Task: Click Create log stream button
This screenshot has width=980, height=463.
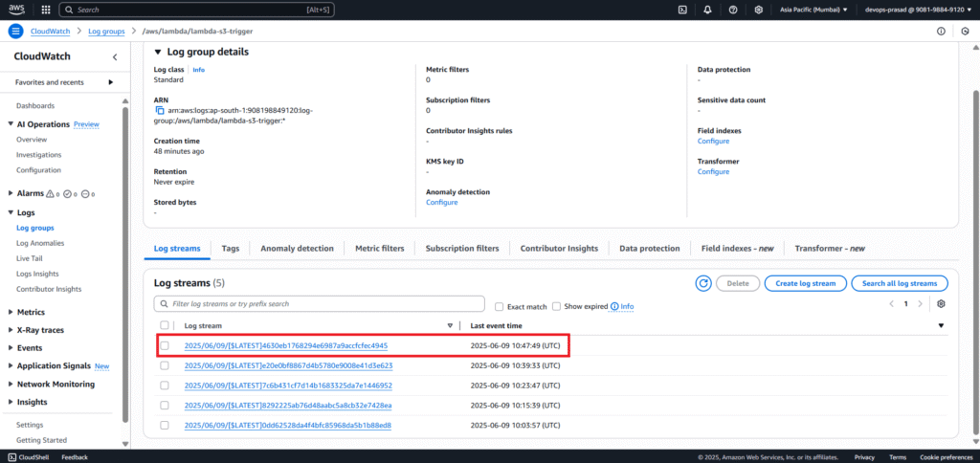Action: 805,283
